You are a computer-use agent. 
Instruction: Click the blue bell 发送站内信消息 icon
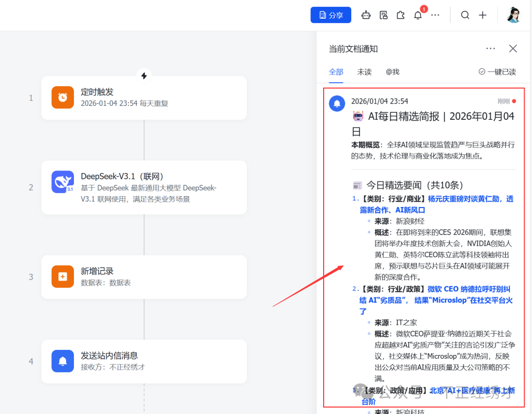[x=63, y=361]
